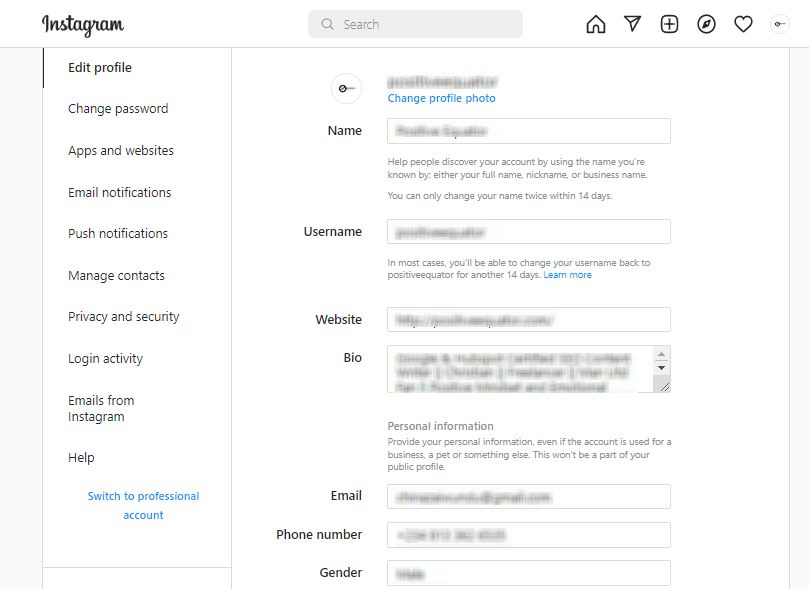This screenshot has height=589, width=809.
Task: Switch to professional account
Action: [x=142, y=505]
